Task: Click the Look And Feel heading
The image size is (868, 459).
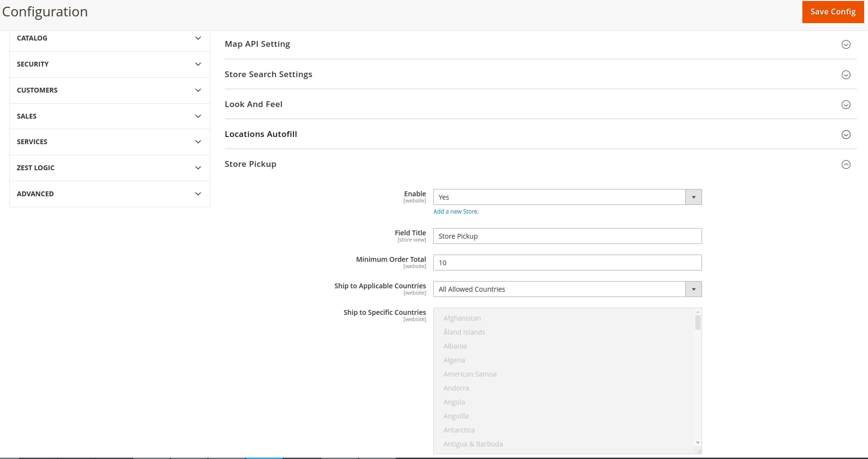Action: click(x=253, y=104)
